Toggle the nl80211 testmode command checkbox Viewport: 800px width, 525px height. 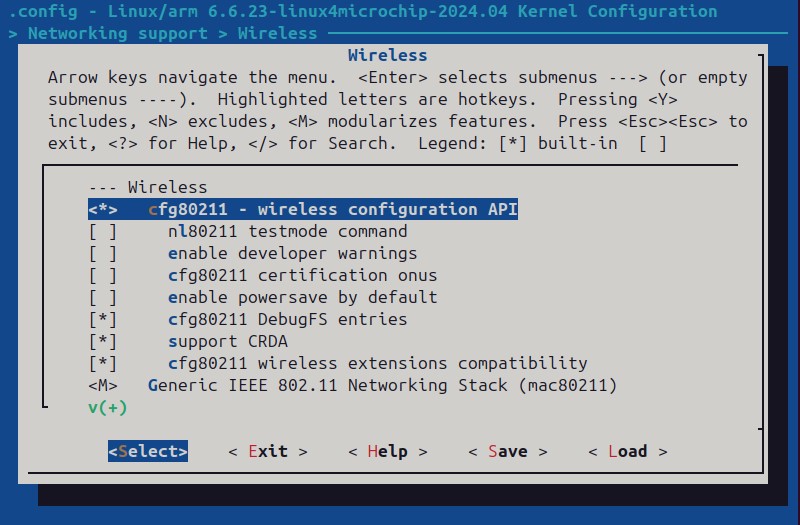click(103, 231)
